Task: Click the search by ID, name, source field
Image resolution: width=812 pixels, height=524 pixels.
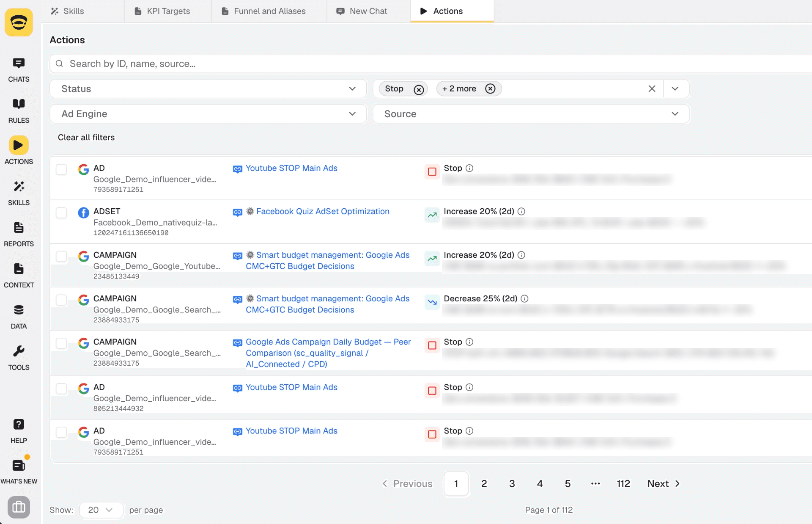Action: [431, 63]
